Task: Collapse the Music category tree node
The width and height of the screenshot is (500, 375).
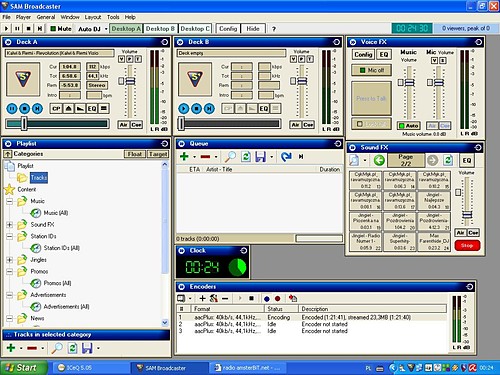Action: click(10, 201)
